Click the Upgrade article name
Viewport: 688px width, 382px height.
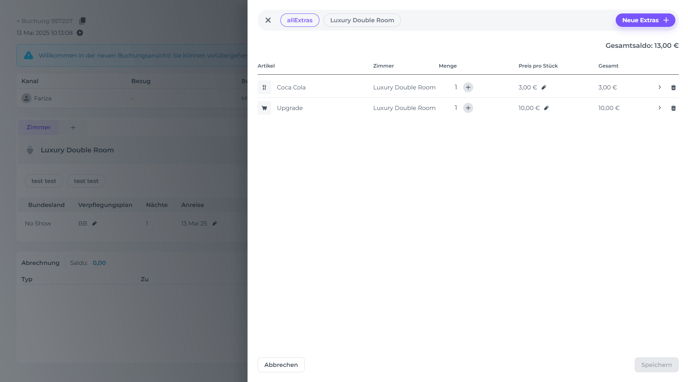click(290, 108)
